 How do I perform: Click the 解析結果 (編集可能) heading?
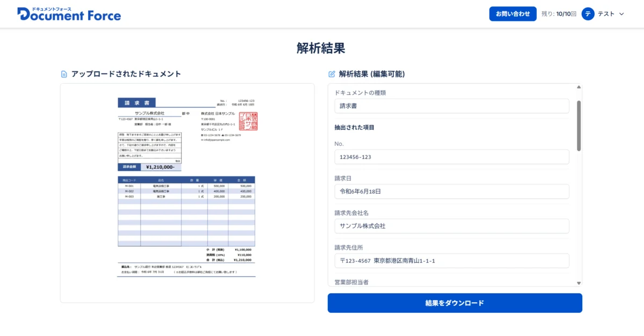(x=372, y=74)
